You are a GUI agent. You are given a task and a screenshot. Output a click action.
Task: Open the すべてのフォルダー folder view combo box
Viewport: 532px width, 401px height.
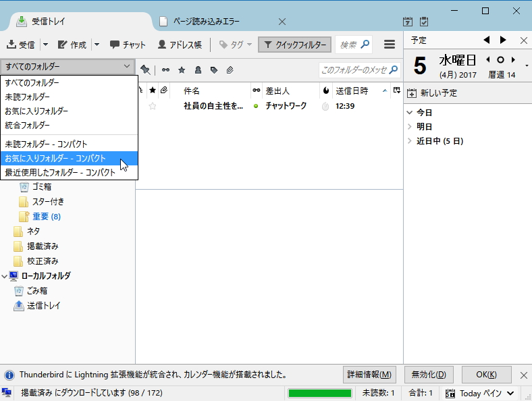(x=68, y=66)
